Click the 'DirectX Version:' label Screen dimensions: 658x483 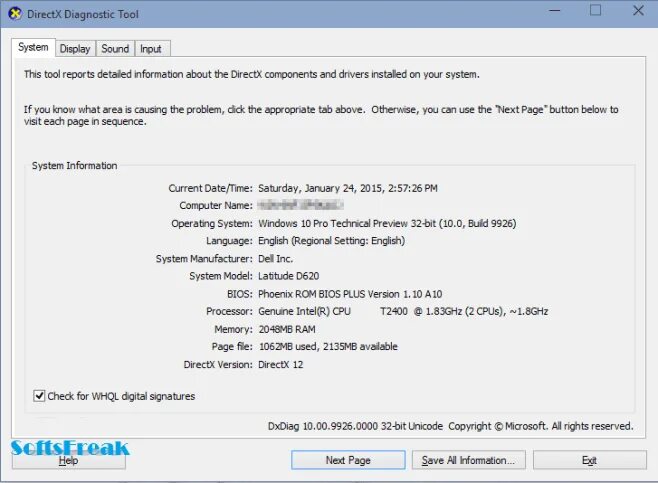coord(218,364)
